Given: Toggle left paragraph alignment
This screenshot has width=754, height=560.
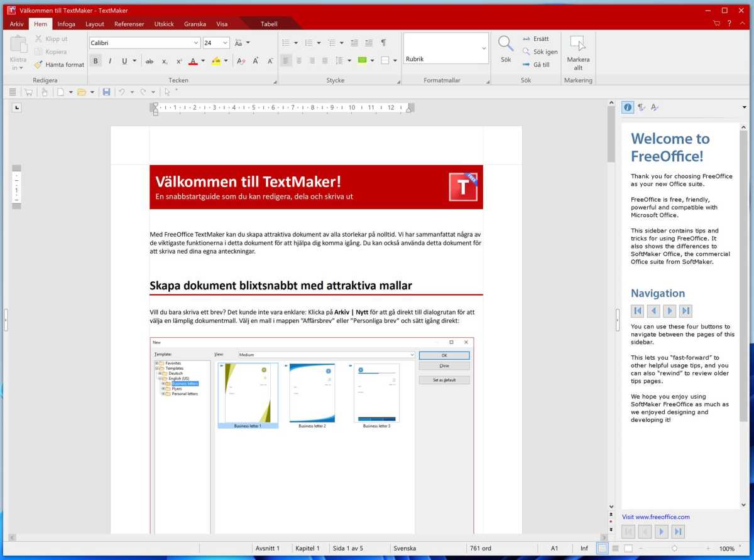Looking at the screenshot, I should click(x=286, y=61).
